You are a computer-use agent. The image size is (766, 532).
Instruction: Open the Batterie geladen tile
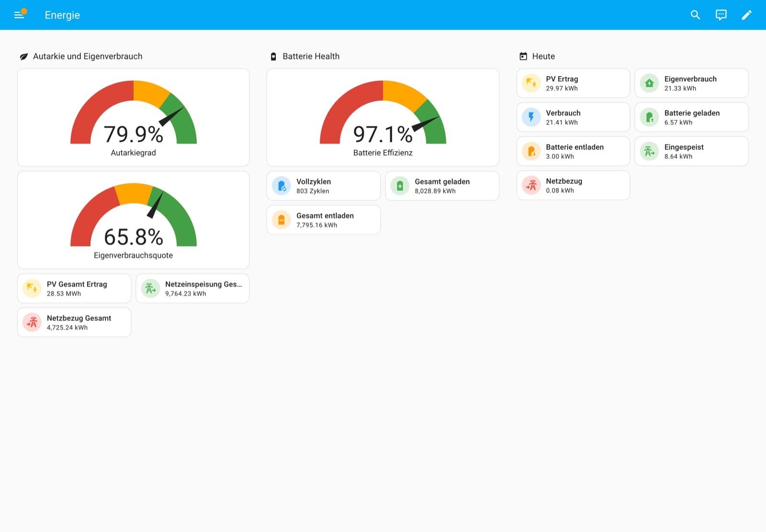[x=691, y=117]
